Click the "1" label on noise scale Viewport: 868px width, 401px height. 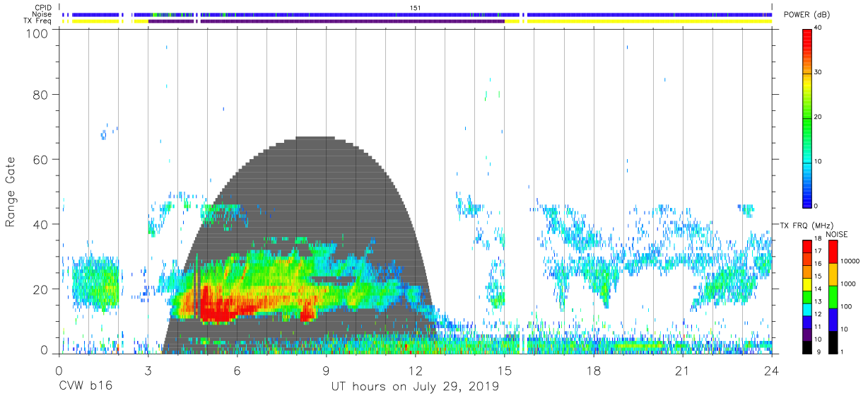point(841,351)
